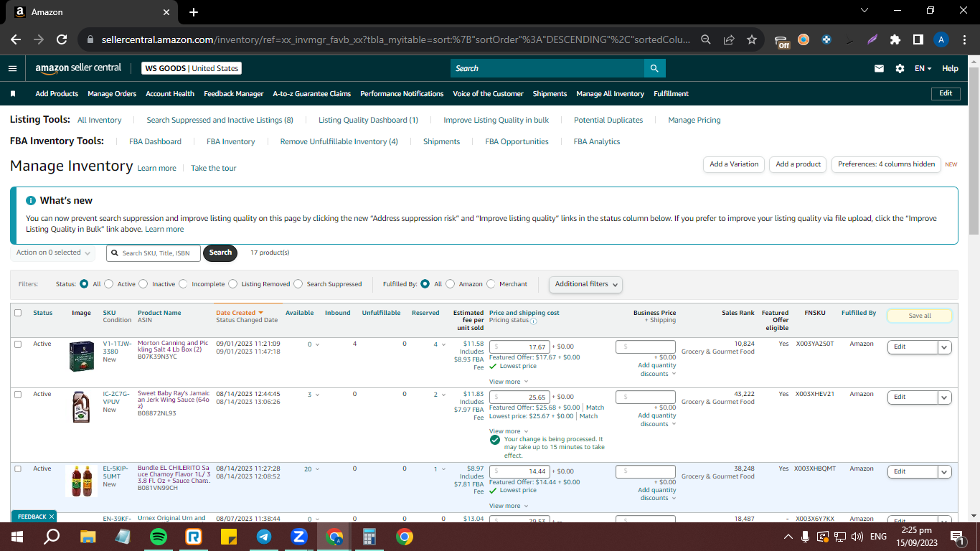This screenshot has height=551, width=980.
Task: Open Sticky Notes from the taskbar
Action: pyautogui.click(x=229, y=537)
